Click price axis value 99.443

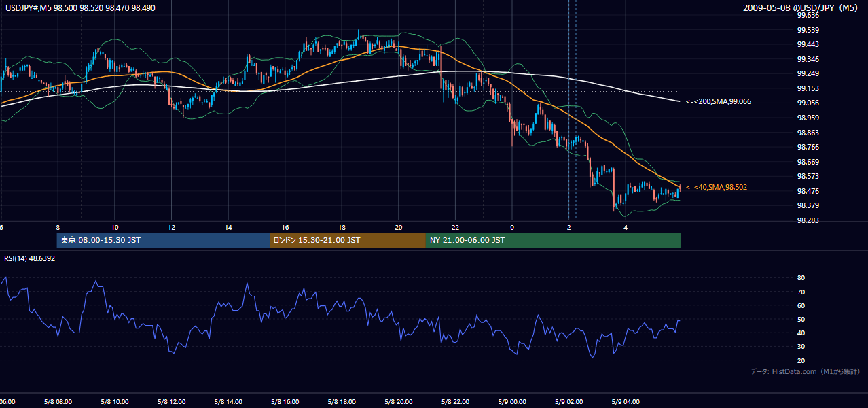coord(808,44)
